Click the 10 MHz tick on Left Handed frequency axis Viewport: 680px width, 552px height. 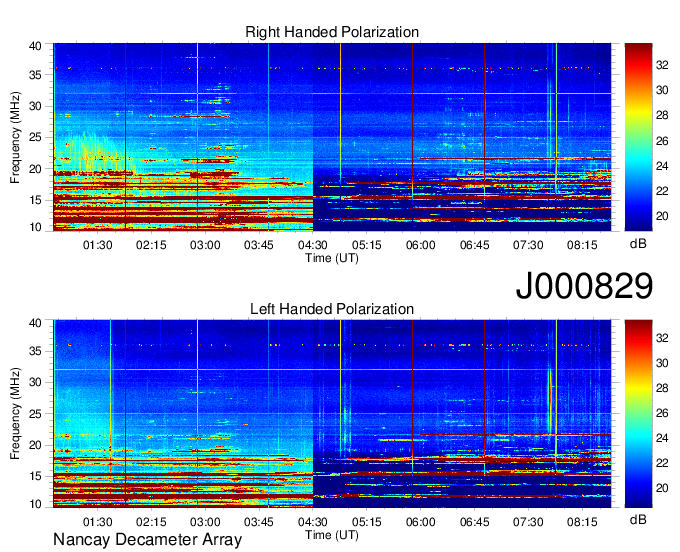pyautogui.click(x=35, y=504)
